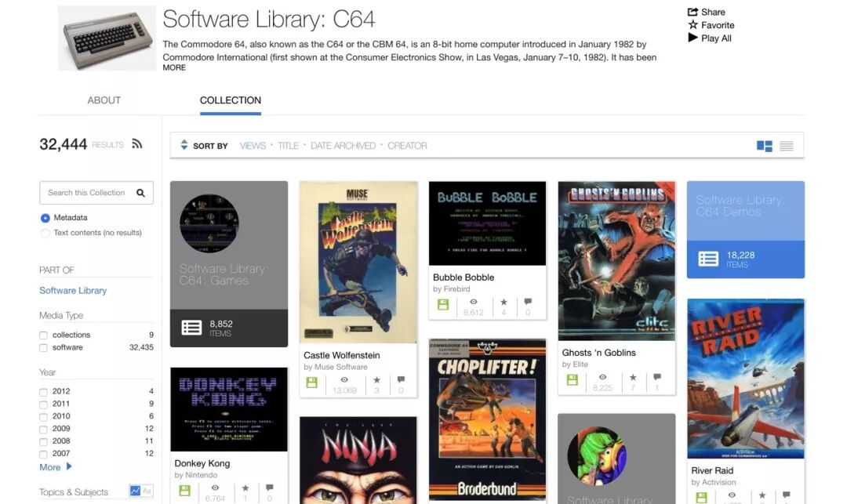Click the search magnifier icon
The width and height of the screenshot is (847, 504).
[140, 193]
